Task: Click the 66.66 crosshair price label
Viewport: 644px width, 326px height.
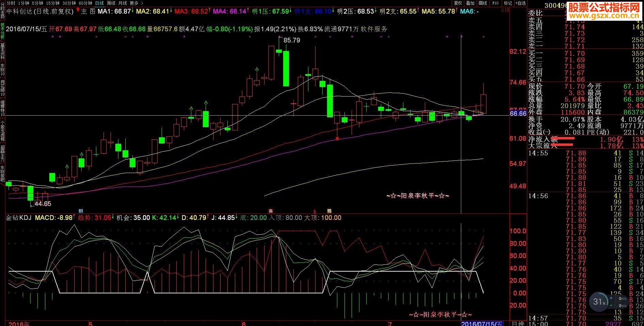Action: (x=518, y=114)
